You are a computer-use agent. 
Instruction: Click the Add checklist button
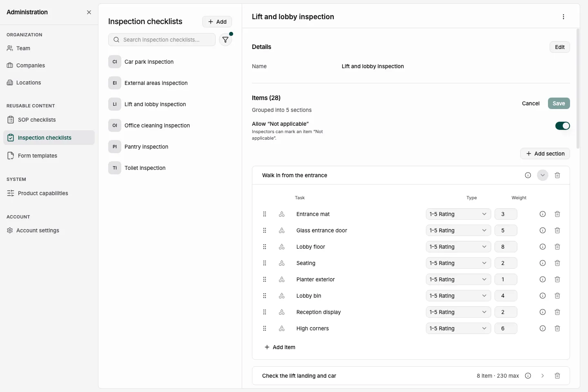tap(217, 22)
